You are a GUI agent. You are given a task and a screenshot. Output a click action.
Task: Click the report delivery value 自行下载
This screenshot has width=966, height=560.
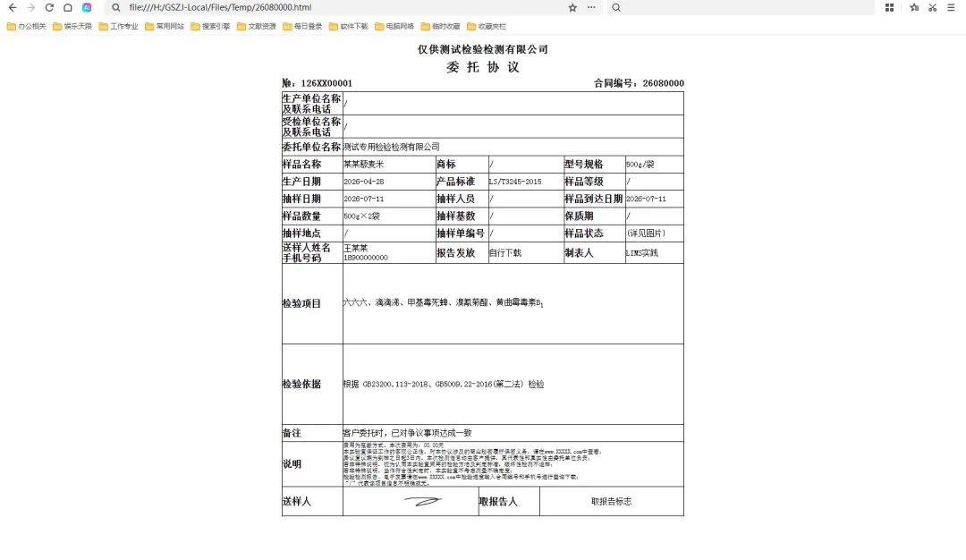(505, 253)
